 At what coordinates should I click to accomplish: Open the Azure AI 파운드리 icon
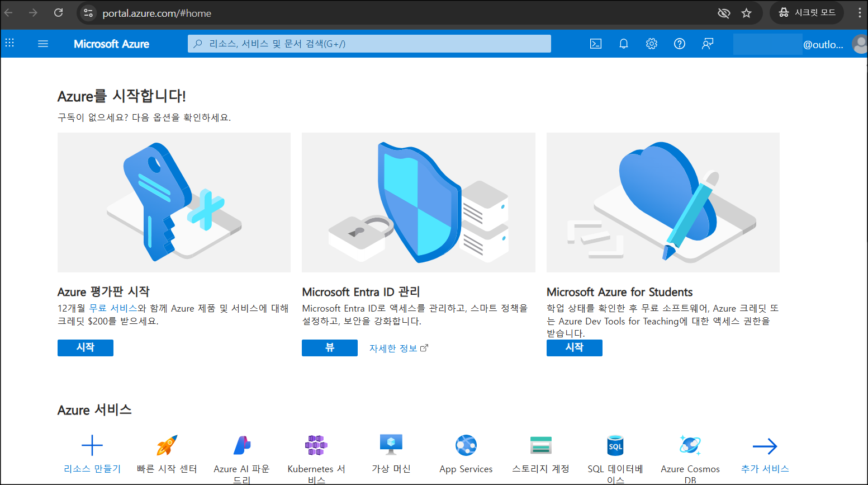[242, 446]
